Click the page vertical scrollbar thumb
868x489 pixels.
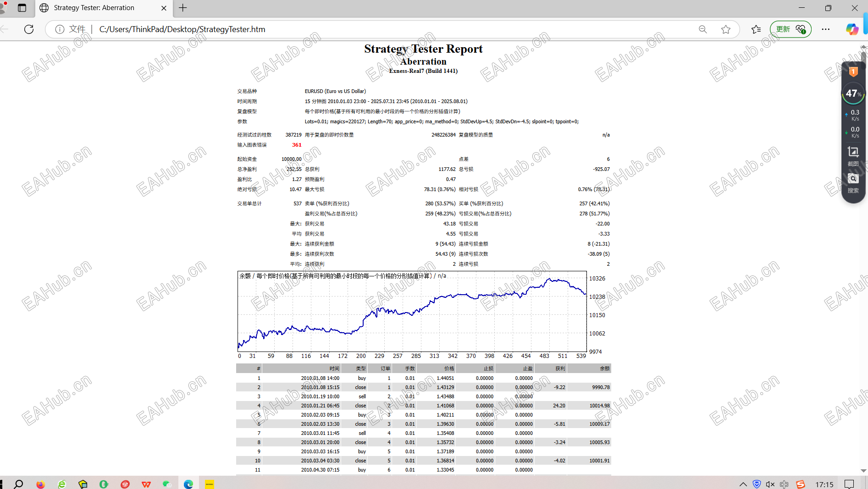[x=863, y=60]
